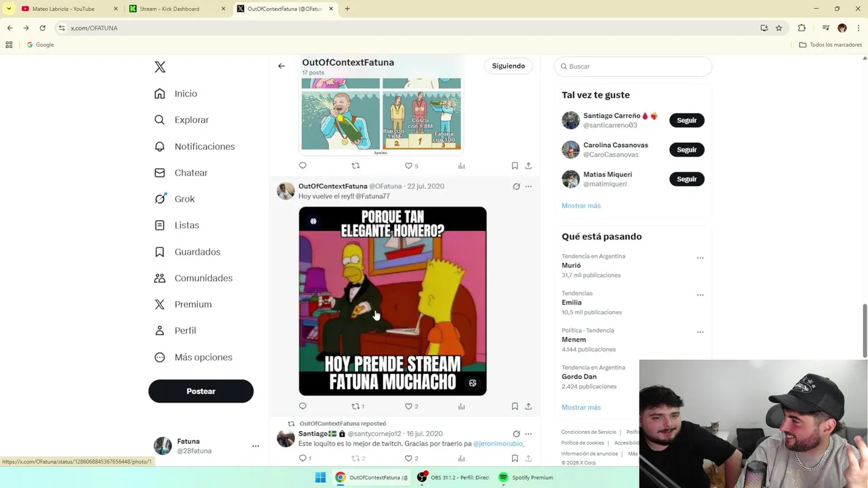Image resolution: width=868 pixels, height=488 pixels.
Task: Open Inicio home icon
Action: pyautogui.click(x=159, y=94)
